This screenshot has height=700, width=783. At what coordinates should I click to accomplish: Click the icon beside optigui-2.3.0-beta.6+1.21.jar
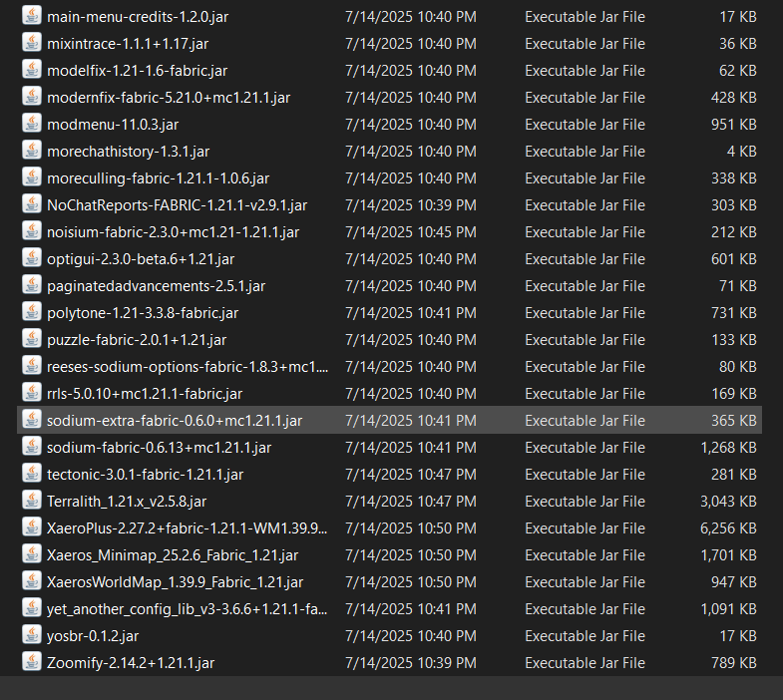[32, 258]
